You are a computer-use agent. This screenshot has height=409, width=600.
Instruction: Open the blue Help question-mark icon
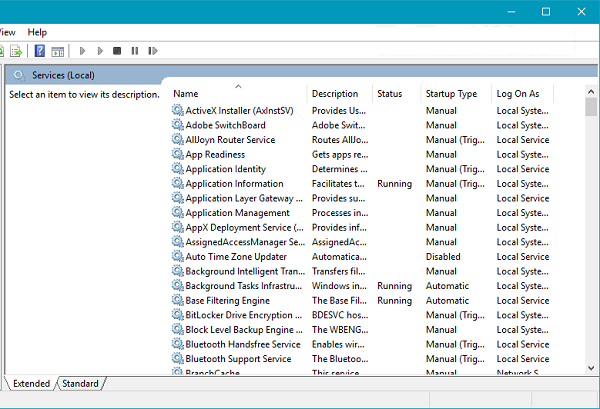coord(40,50)
